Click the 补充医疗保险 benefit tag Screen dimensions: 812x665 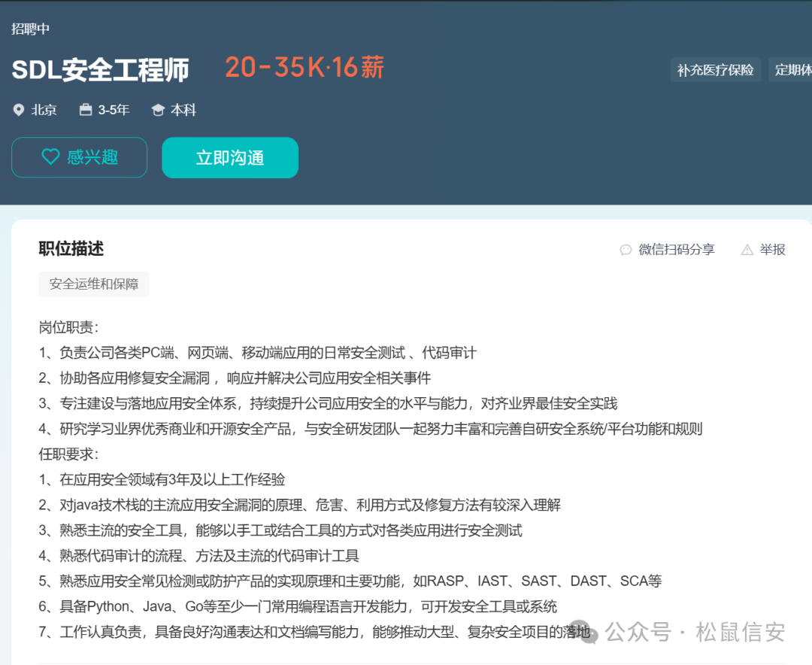click(716, 68)
